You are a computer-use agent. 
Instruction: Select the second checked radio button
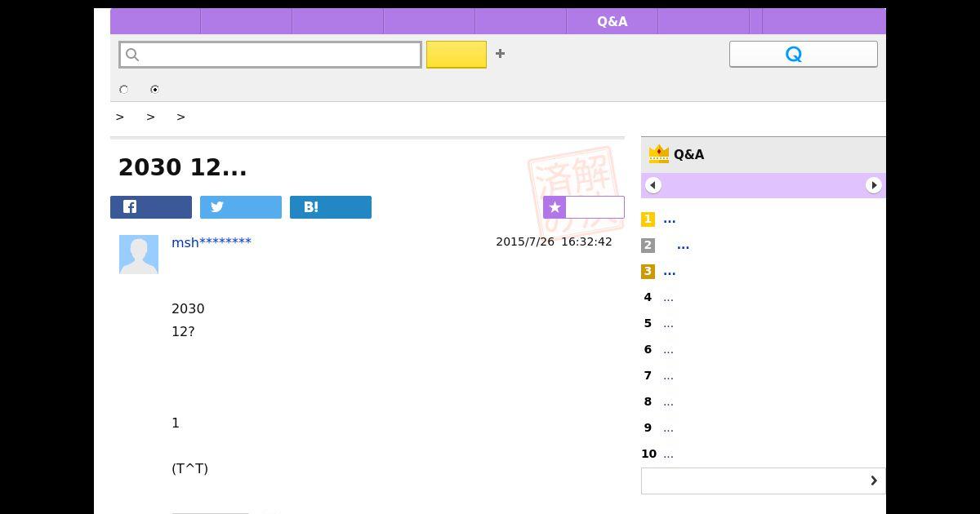(x=154, y=90)
